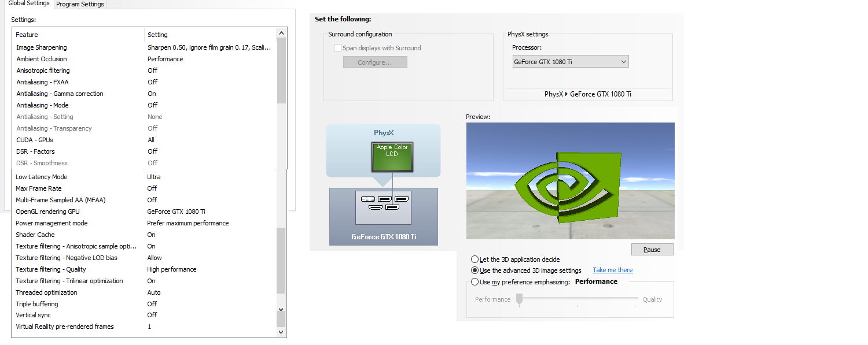Screen dimensions: 868x345
Task: Select Texture filtering - Anisotropic sample optimization row
Action: click(144, 246)
